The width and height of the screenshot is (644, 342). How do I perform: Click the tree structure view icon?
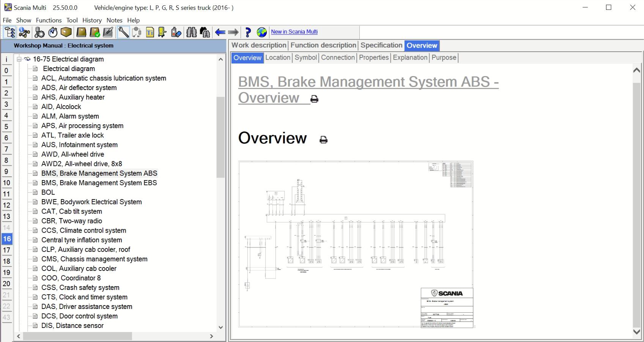(x=9, y=32)
